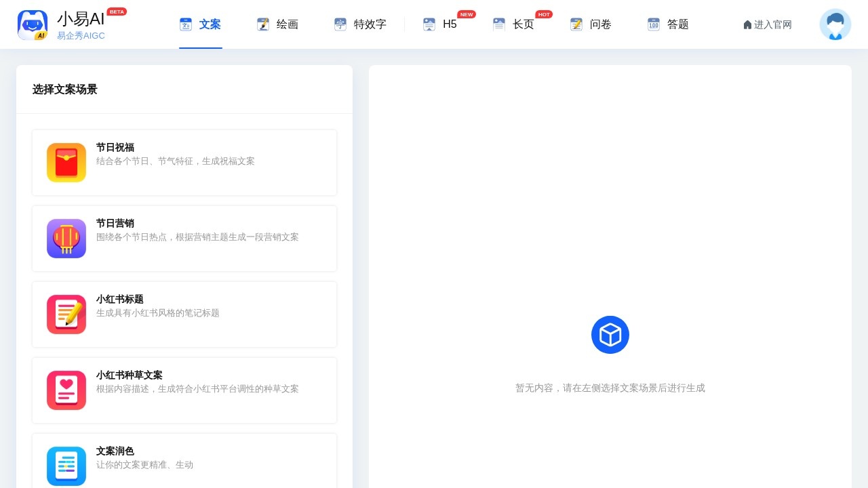Viewport: 868px width, 488px height.
Task: Click the heart icon for 小红书种草文案
Action: point(66,390)
